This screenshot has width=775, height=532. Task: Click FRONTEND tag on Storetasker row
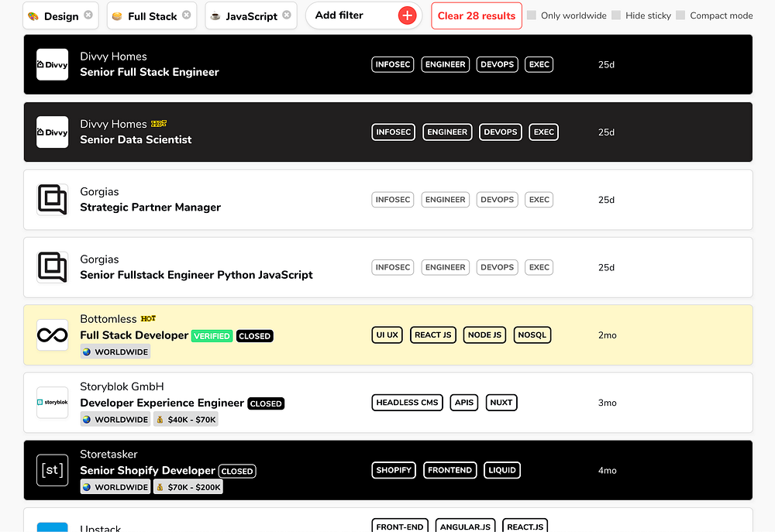pos(449,470)
